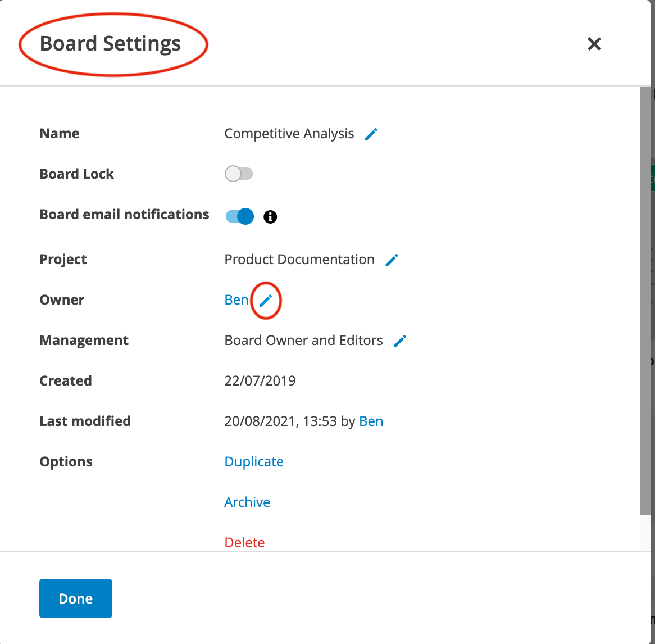Show info about board email notifications
The width and height of the screenshot is (655, 644).
(x=270, y=216)
